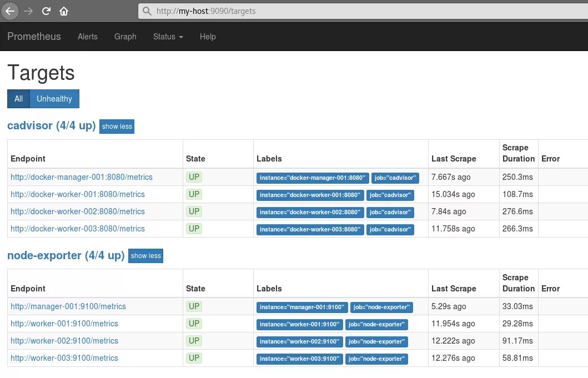Click the node-exporter (4/4 up) heading
The width and height of the screenshot is (588, 378).
coord(66,255)
